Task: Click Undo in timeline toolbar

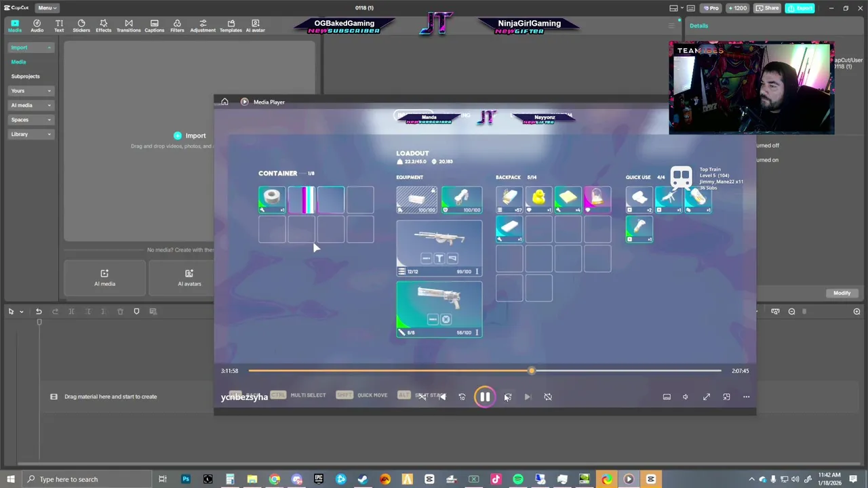Action: pyautogui.click(x=39, y=311)
